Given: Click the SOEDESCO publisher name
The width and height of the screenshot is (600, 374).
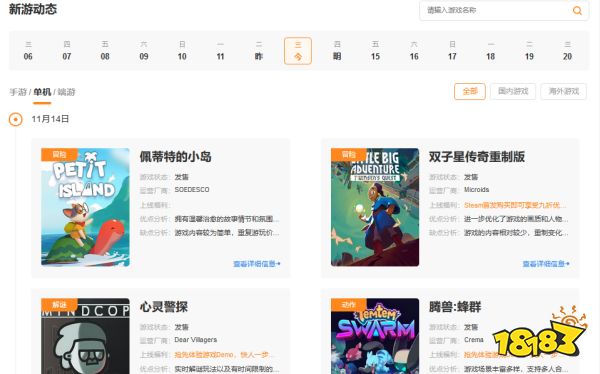Looking at the screenshot, I should pos(192,189).
